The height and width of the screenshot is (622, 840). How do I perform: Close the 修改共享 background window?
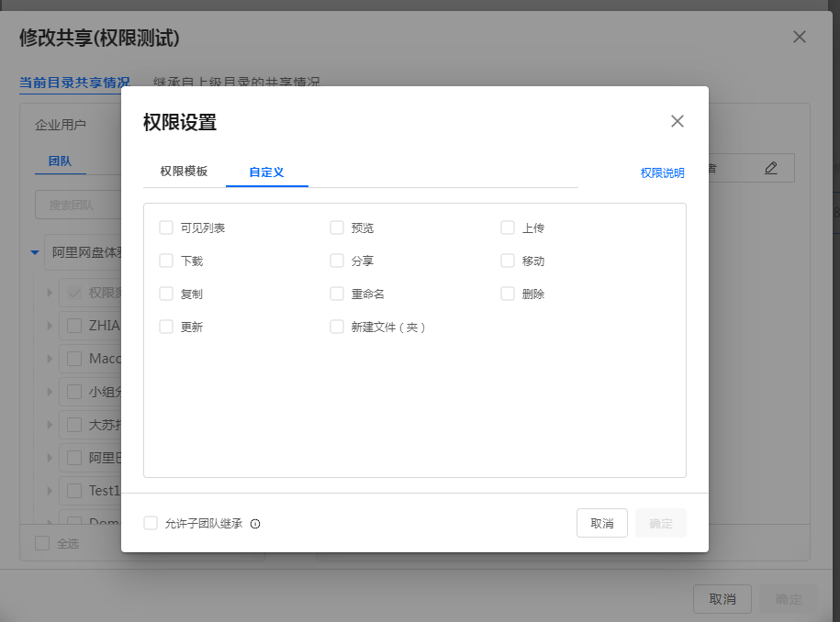800,37
